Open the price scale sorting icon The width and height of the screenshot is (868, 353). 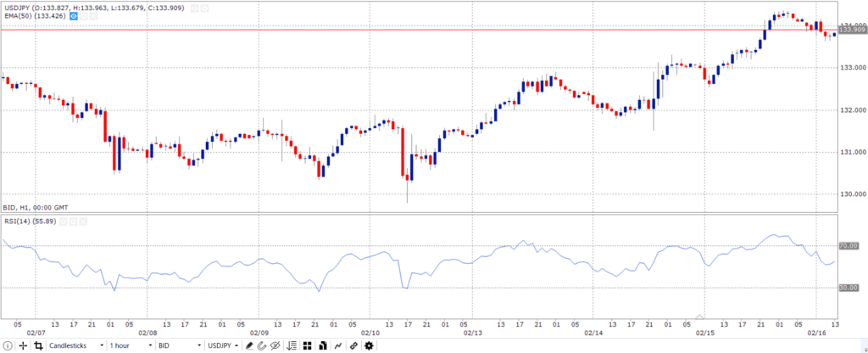(x=292, y=346)
